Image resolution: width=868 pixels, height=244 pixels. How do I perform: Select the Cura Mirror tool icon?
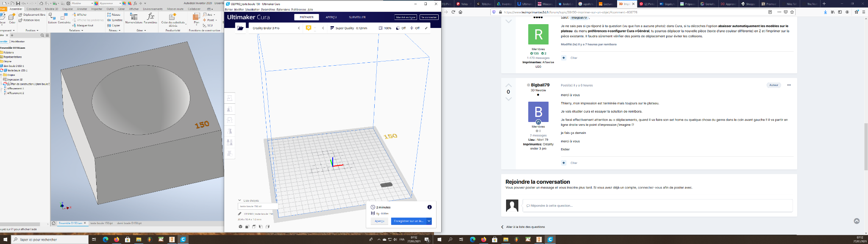[230, 131]
